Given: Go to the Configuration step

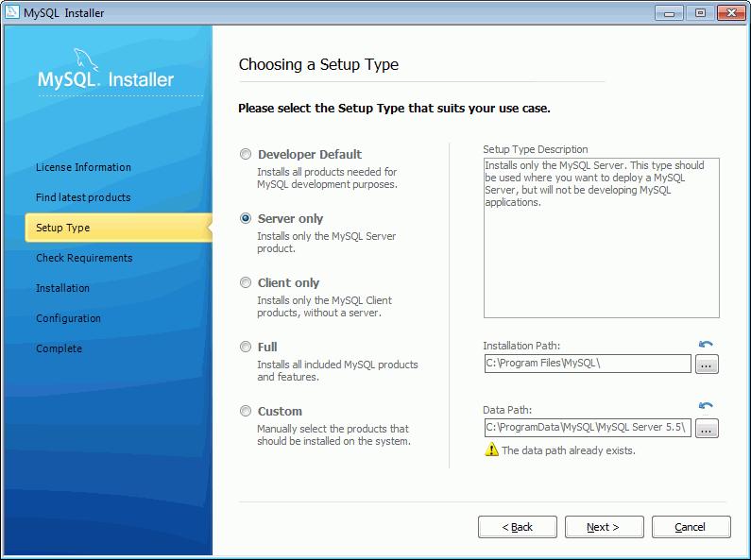Looking at the screenshot, I should pyautogui.click(x=69, y=318).
